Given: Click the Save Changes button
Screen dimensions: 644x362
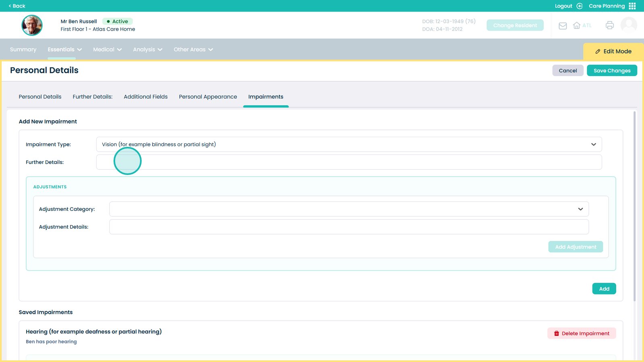Looking at the screenshot, I should [611, 71].
